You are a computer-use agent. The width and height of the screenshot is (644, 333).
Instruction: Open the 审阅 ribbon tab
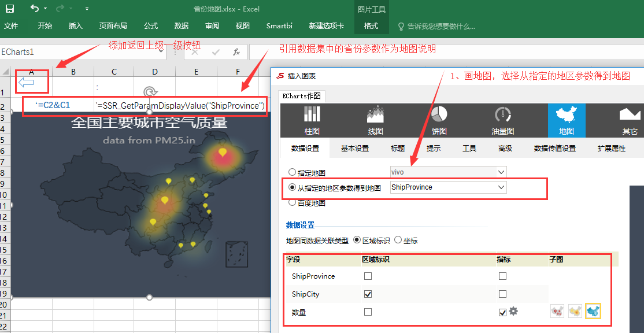tap(212, 26)
